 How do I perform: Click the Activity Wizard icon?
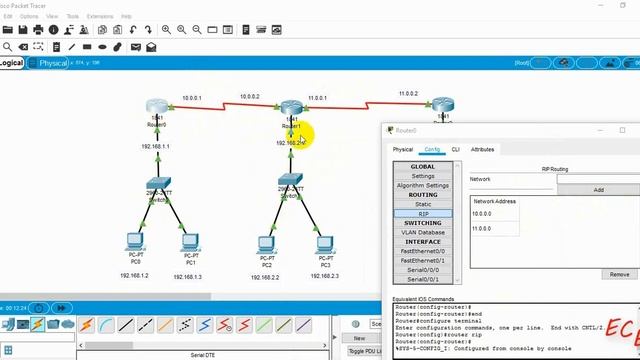coord(69,30)
